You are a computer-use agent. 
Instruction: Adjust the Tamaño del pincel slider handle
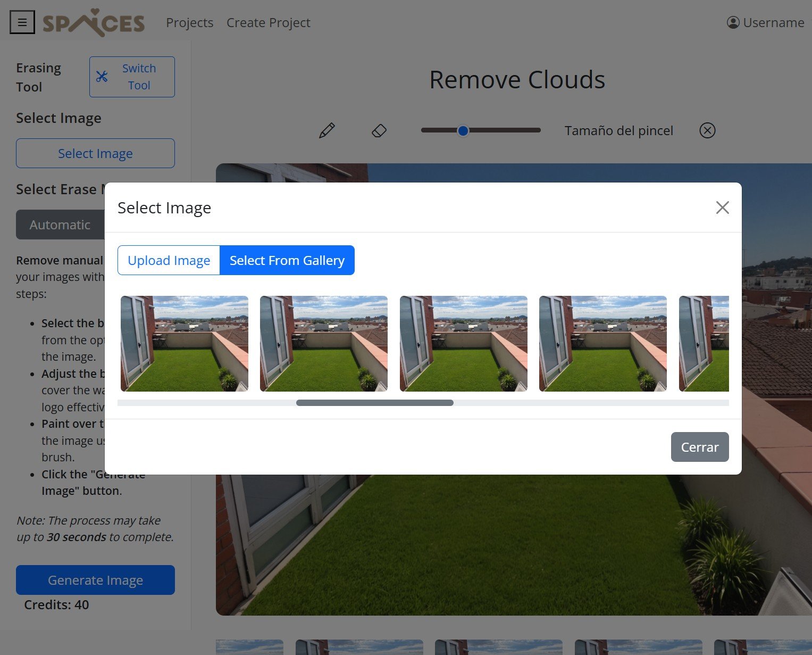pyautogui.click(x=463, y=130)
